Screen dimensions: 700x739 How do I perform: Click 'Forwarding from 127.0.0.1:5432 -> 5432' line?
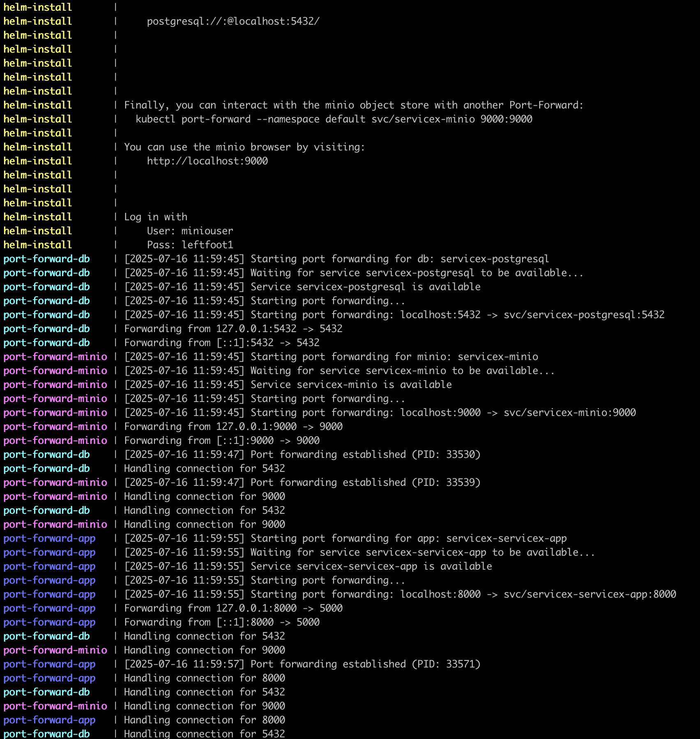click(x=233, y=329)
